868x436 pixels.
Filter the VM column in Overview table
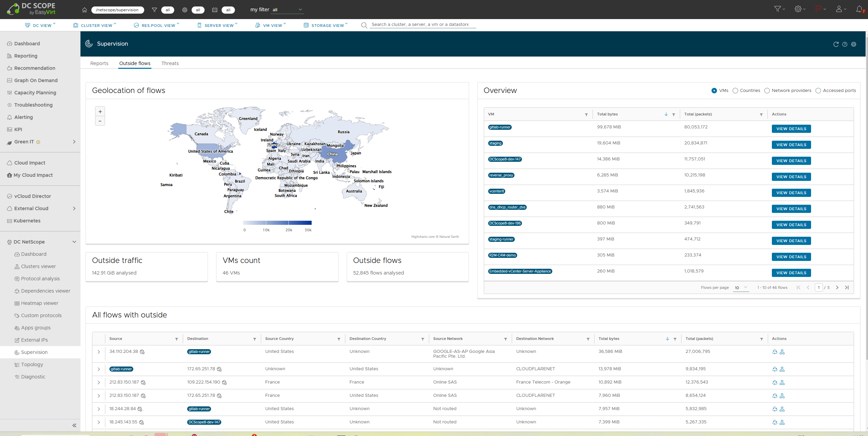click(586, 114)
